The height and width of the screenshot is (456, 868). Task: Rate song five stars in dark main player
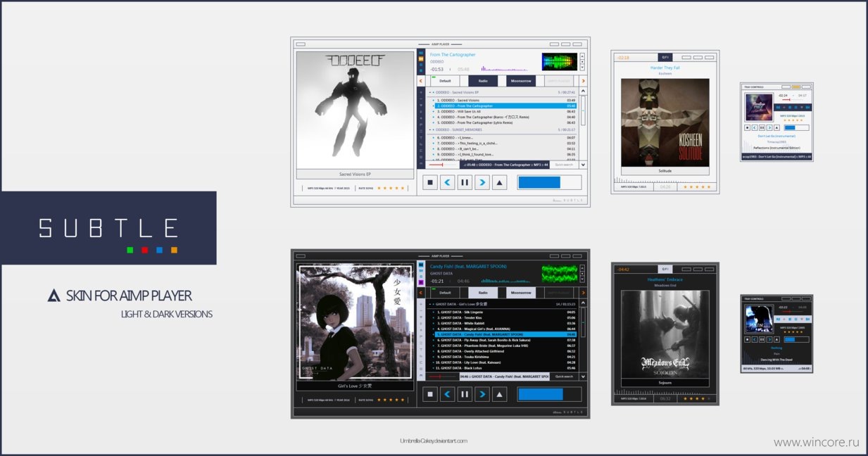point(403,400)
